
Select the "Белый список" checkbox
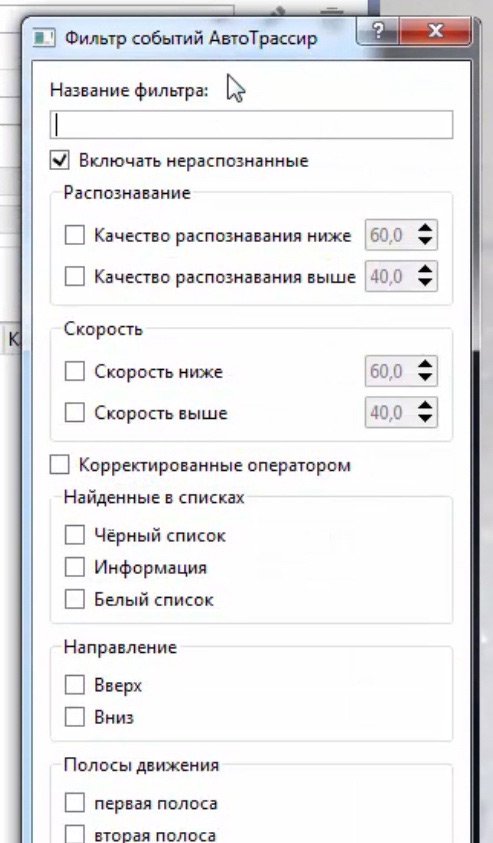pos(74,599)
